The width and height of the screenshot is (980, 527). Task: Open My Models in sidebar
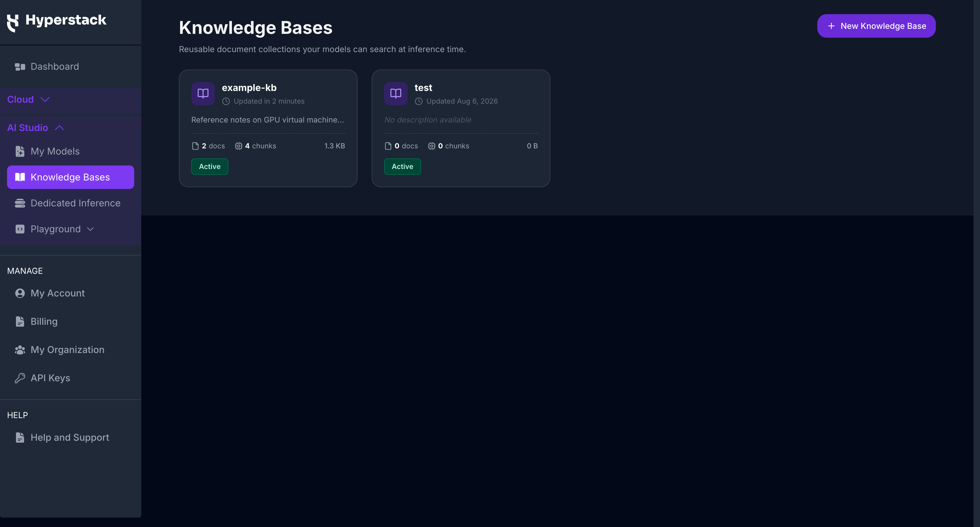click(70, 151)
